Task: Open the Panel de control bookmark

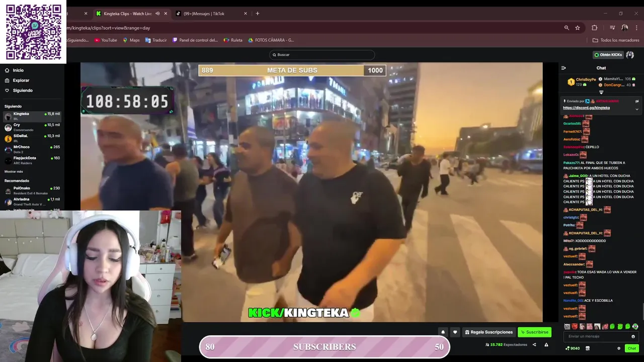Action: click(195, 40)
